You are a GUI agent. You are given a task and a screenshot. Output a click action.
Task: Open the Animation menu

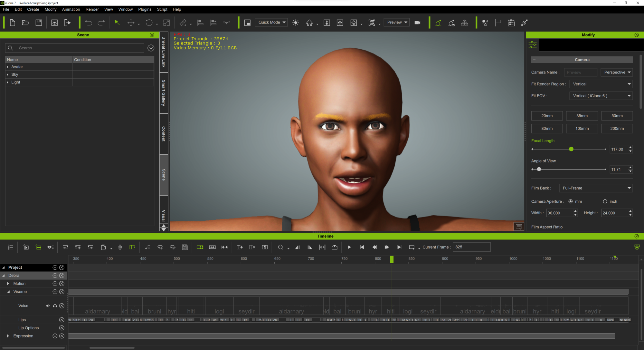(x=71, y=9)
